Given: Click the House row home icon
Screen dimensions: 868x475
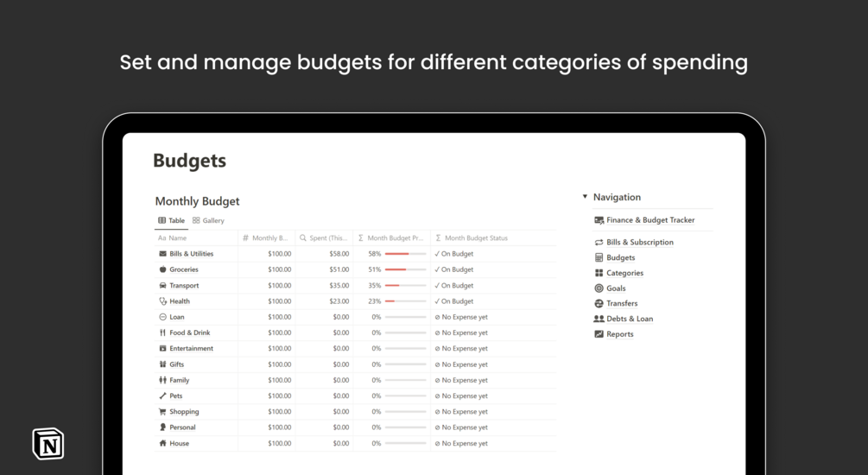Looking at the screenshot, I should tap(162, 443).
